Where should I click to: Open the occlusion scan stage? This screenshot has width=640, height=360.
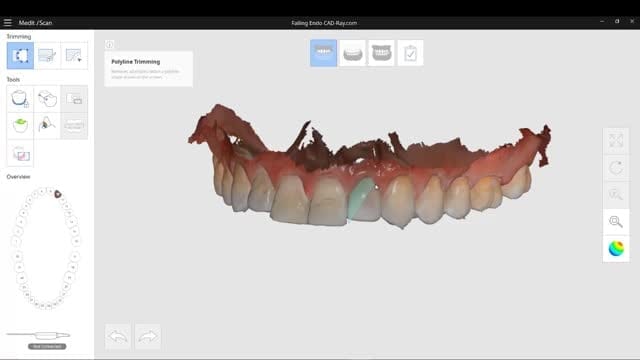tap(381, 53)
